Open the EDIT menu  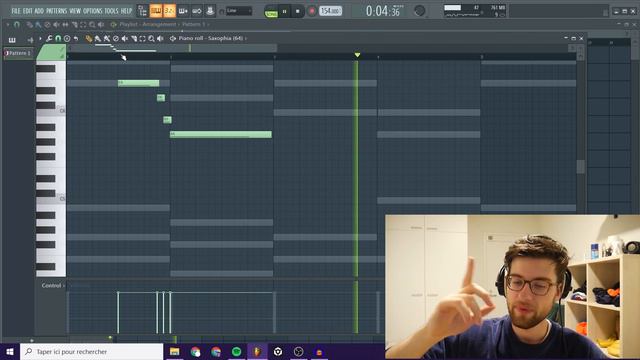click(27, 11)
